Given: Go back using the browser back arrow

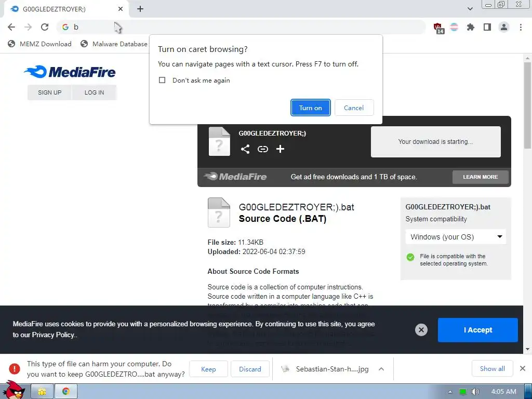Looking at the screenshot, I should click(11, 27).
